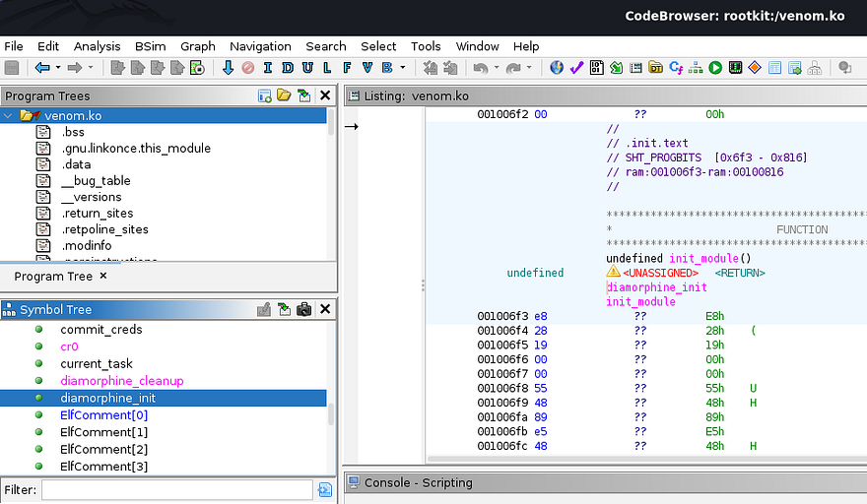Click the Symbol Tree filter options button
The height and width of the screenshot is (504, 867).
(325, 489)
